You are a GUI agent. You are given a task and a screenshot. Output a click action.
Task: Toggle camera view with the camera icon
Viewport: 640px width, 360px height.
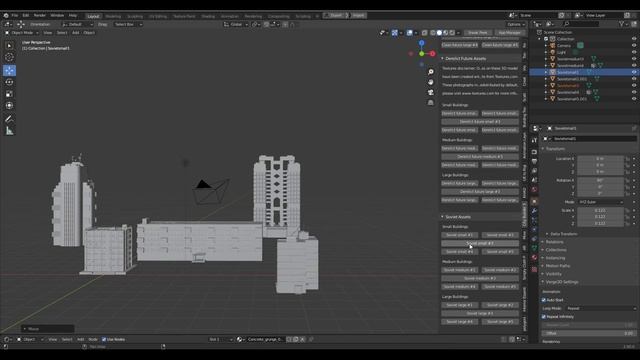(431, 92)
